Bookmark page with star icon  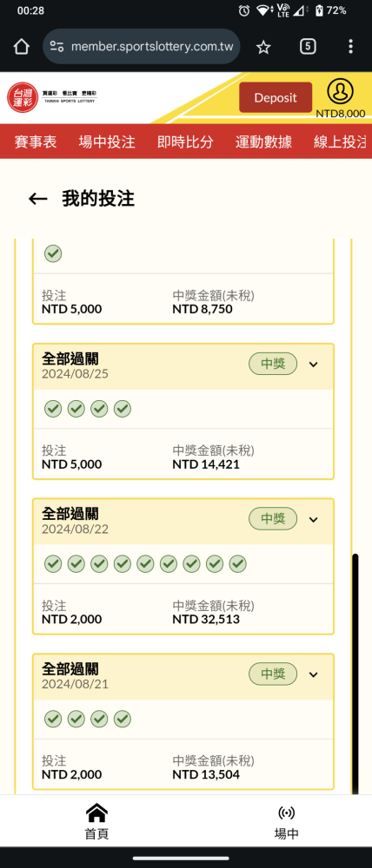[263, 47]
